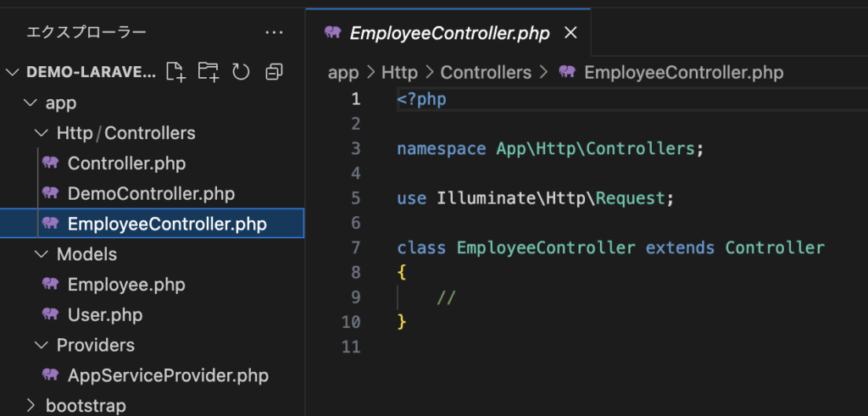This screenshot has width=868, height=416.
Task: Click the Http breadcrumb segment
Action: 399,73
